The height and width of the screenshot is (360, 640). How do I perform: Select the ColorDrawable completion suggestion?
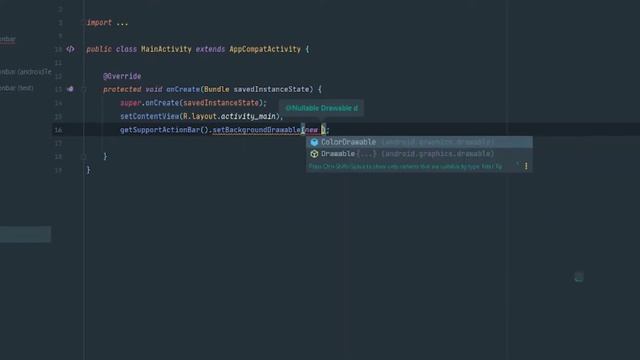[x=419, y=142]
